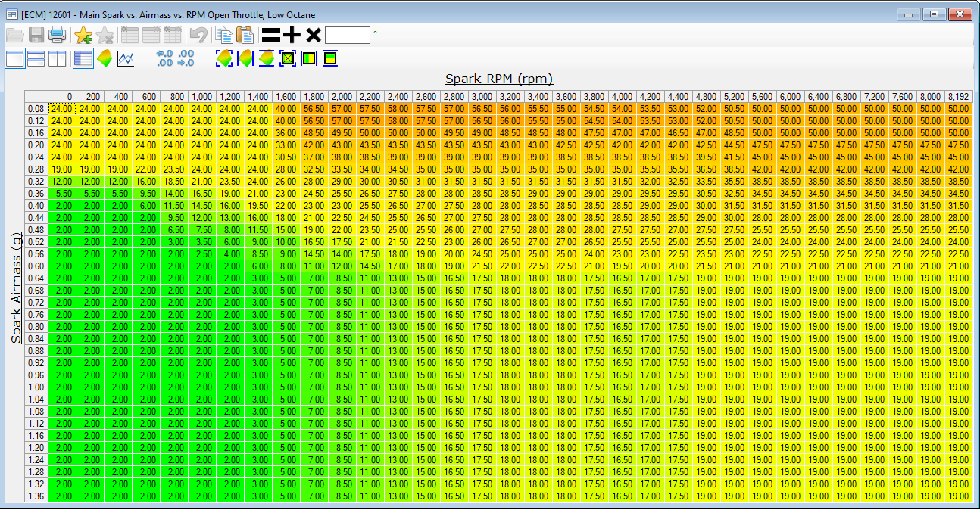Screen dimensions: 980x510
Task: Select the highlighted 24.00 cell at 0.08 airmass, 0 rpm
Action: coord(62,108)
